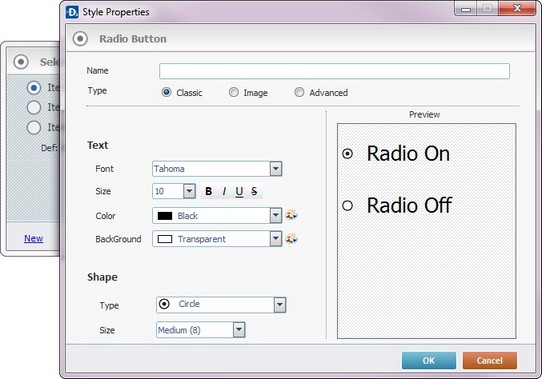
Task: Click the Cancel button
Action: pyautogui.click(x=490, y=361)
